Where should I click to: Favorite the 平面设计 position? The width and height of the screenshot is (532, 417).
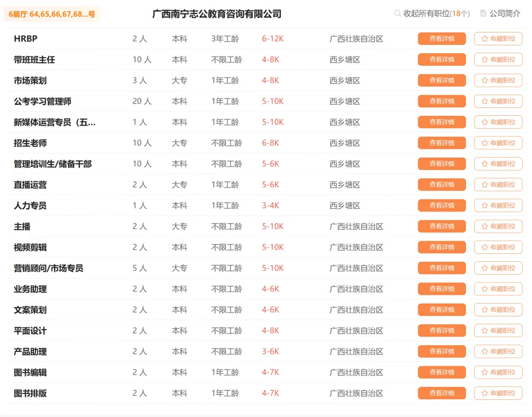point(498,330)
